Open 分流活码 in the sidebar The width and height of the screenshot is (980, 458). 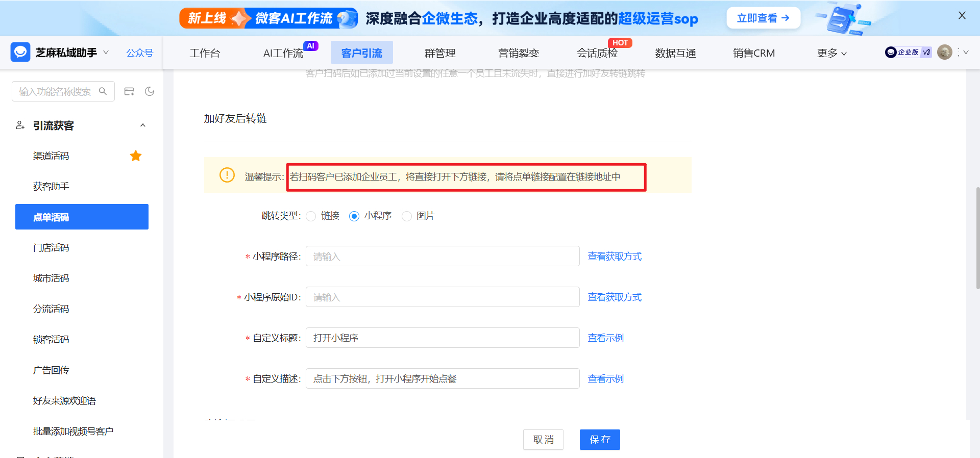pyautogui.click(x=51, y=309)
